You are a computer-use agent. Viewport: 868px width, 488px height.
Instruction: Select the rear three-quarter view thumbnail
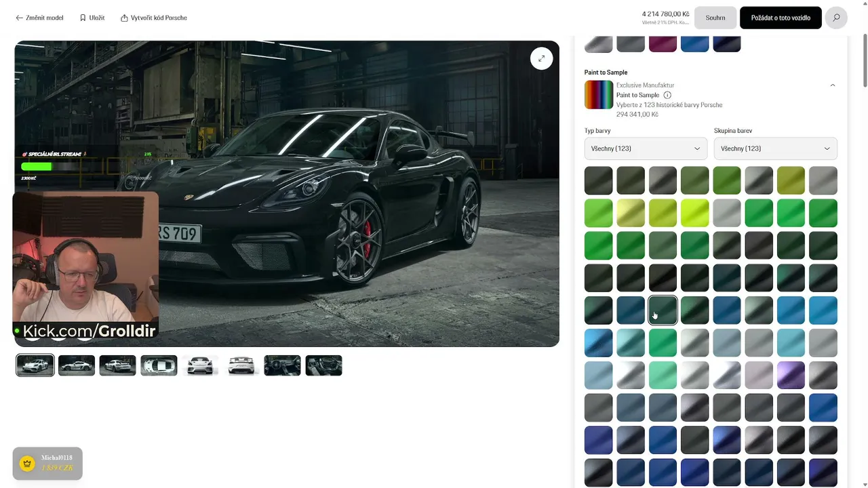click(118, 365)
